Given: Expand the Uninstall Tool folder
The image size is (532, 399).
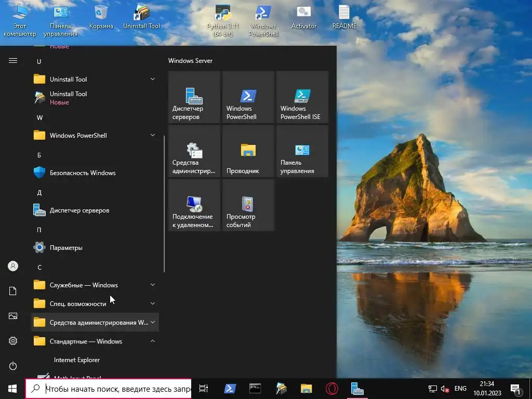Looking at the screenshot, I should pos(96,79).
